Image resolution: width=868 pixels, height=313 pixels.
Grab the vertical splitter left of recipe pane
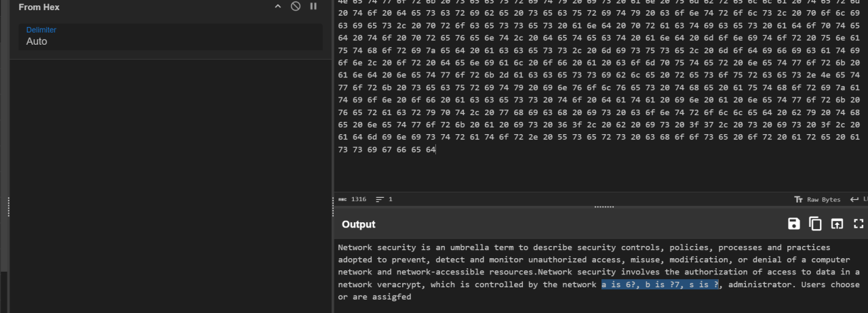pyautogui.click(x=8, y=207)
